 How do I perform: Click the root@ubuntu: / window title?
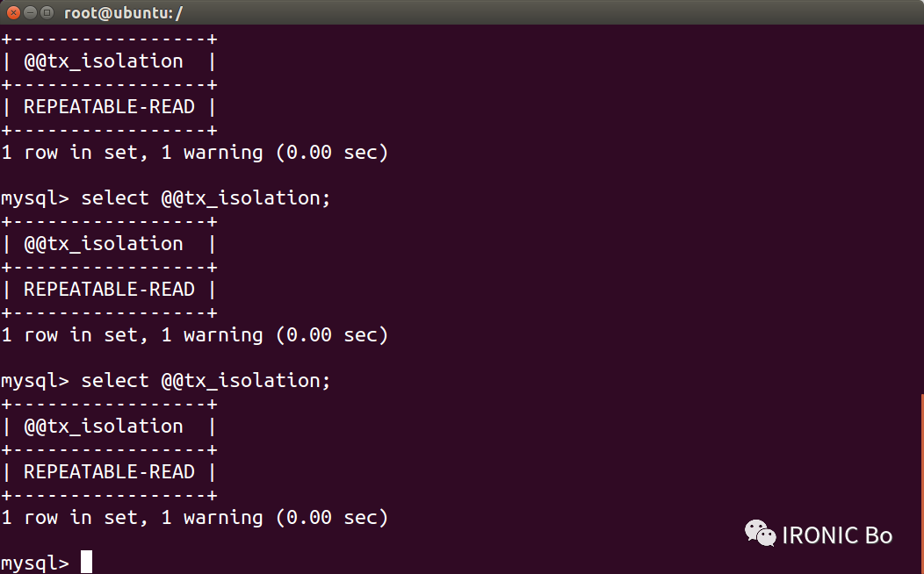pos(123,13)
